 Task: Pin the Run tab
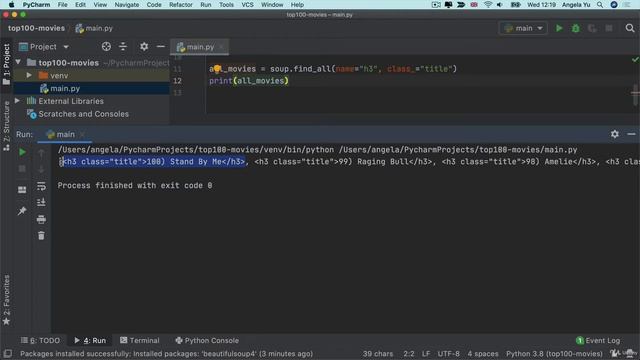point(22,211)
